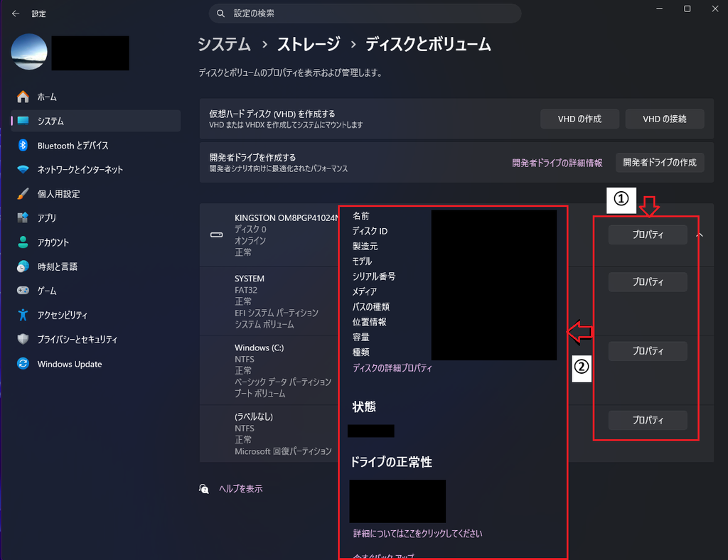Click the Time and language clock icon
This screenshot has width=728, height=560.
point(23,266)
